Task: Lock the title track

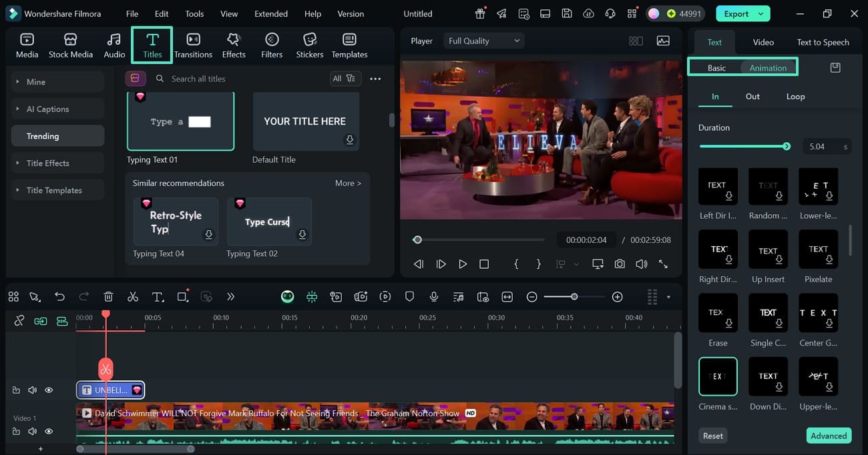Action: (x=16, y=390)
